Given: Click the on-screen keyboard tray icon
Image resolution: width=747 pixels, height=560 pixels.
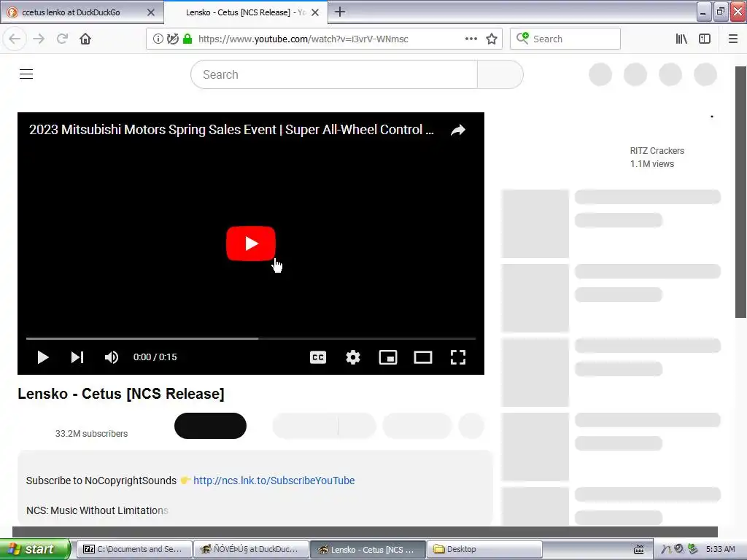Looking at the screenshot, I should [x=639, y=550].
